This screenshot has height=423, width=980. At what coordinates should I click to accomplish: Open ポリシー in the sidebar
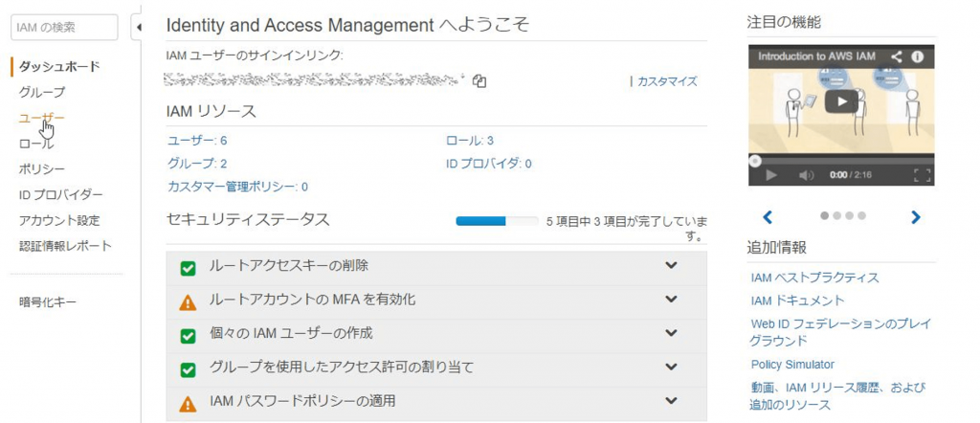(x=42, y=168)
